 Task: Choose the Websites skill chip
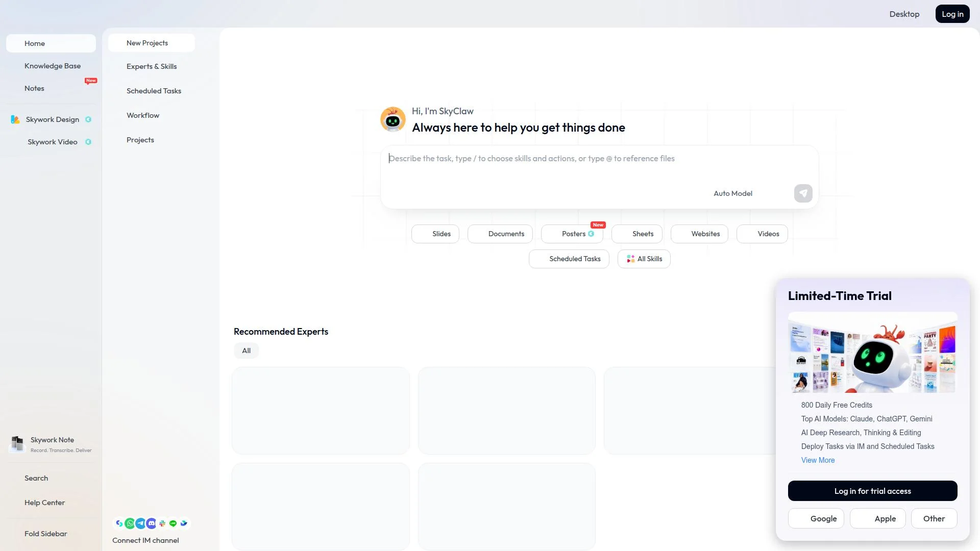(699, 234)
